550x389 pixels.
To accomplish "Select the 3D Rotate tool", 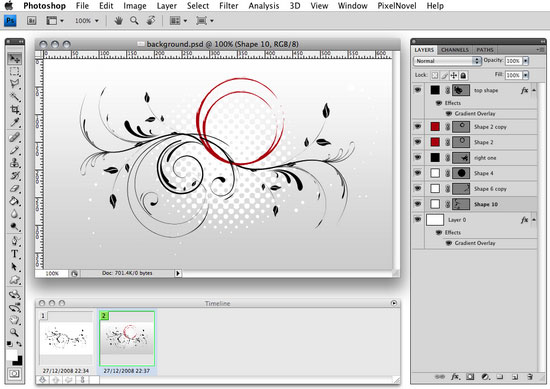I will click(14, 295).
